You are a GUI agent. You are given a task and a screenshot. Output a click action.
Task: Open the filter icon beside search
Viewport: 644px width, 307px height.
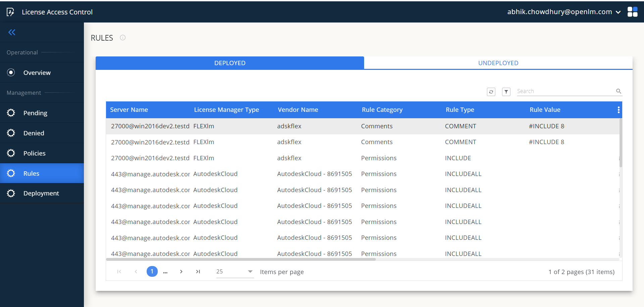[x=506, y=92]
